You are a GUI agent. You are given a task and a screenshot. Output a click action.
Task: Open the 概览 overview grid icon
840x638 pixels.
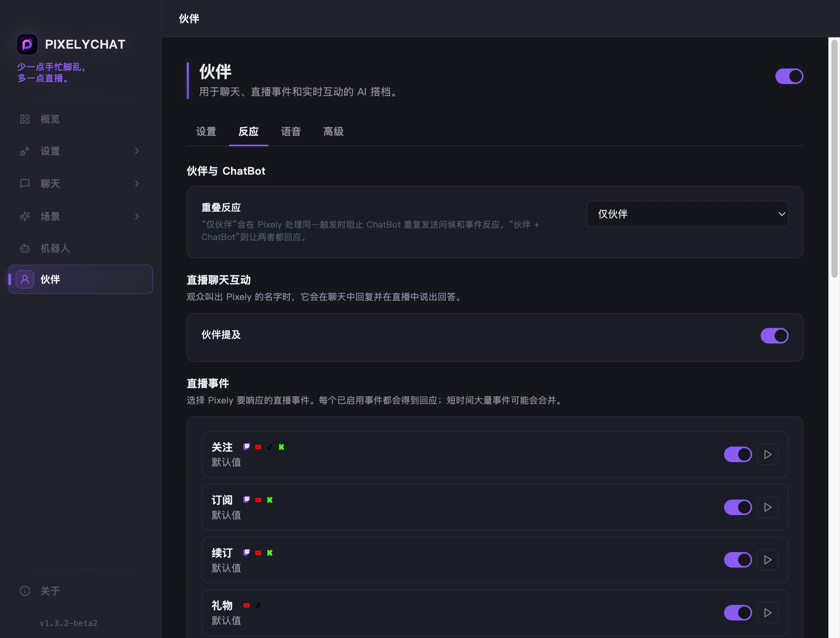[25, 119]
